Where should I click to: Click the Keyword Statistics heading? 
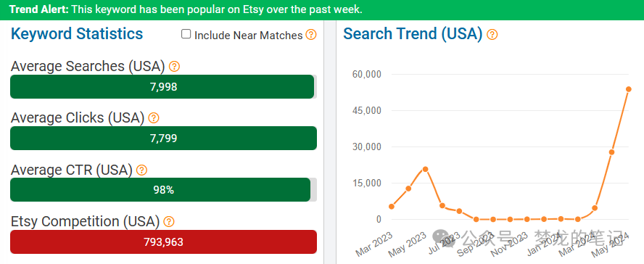tap(77, 33)
